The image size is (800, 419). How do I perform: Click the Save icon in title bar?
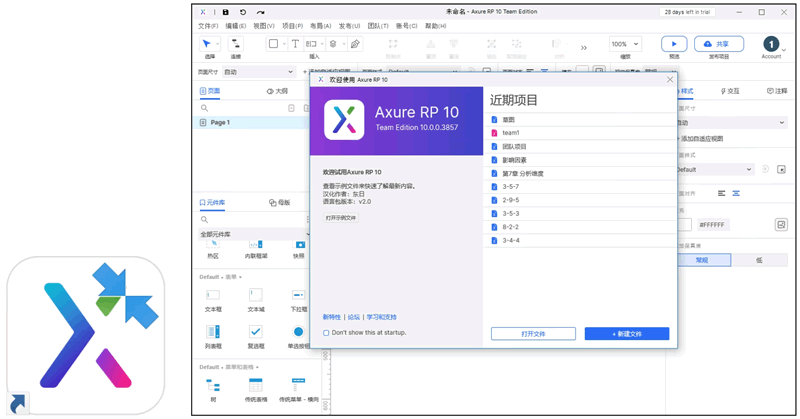pos(226,12)
